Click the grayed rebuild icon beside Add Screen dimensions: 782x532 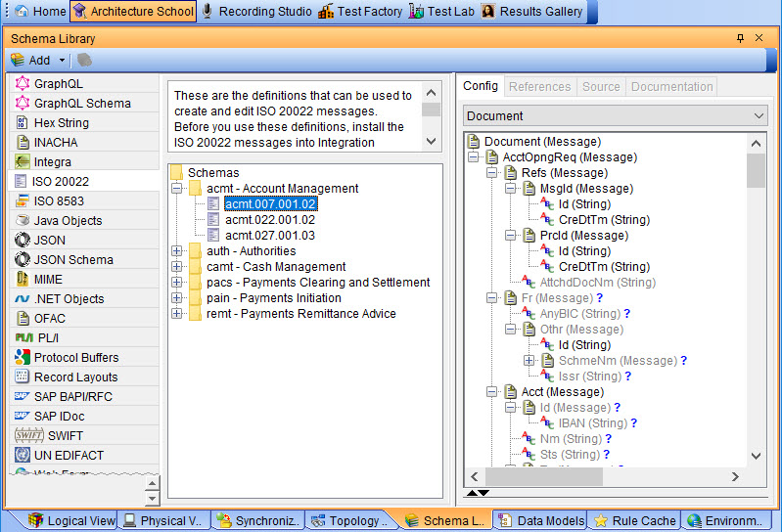(x=84, y=61)
